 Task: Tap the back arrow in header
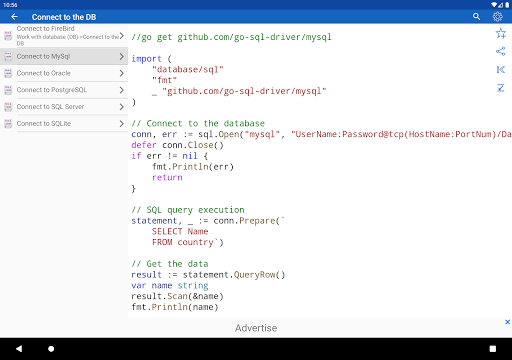tap(14, 17)
